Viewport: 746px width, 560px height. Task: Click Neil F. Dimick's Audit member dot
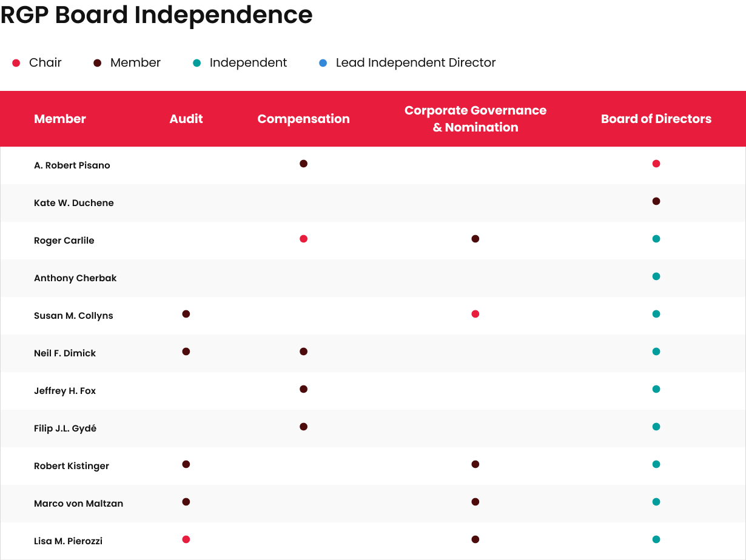(x=186, y=352)
